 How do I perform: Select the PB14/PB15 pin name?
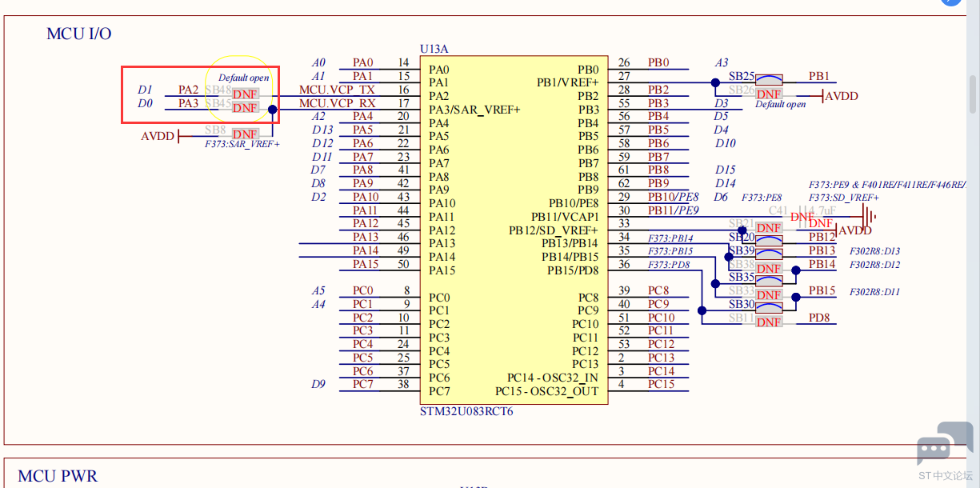coord(570,257)
